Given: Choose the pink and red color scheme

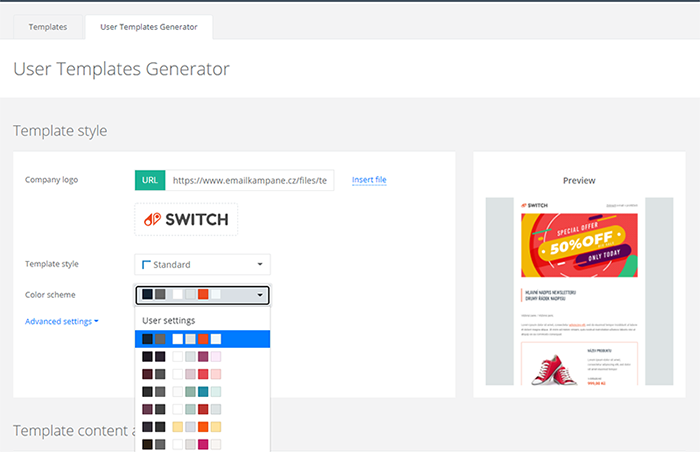Looking at the screenshot, I should 202,374.
